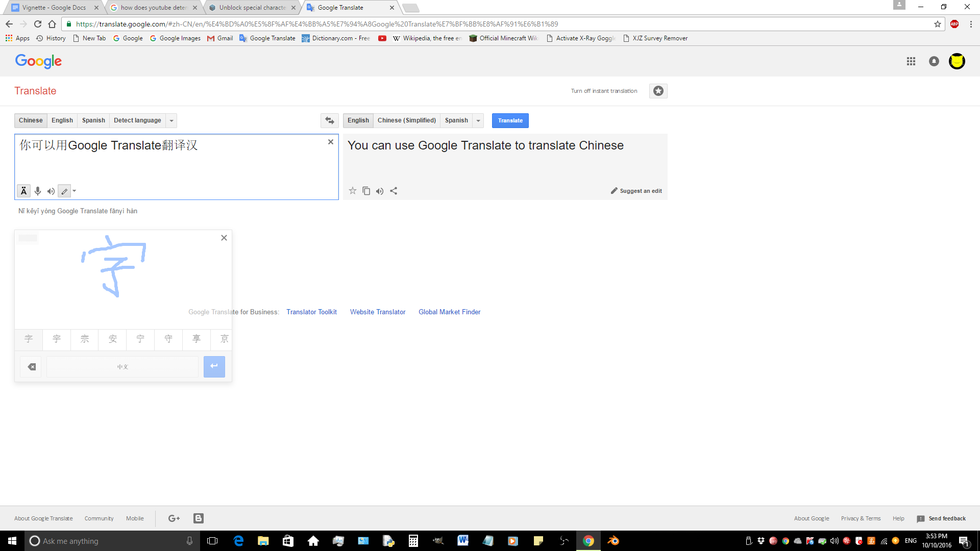The width and height of the screenshot is (980, 551).
Task: Reload the current page
Action: pyautogui.click(x=38, y=24)
